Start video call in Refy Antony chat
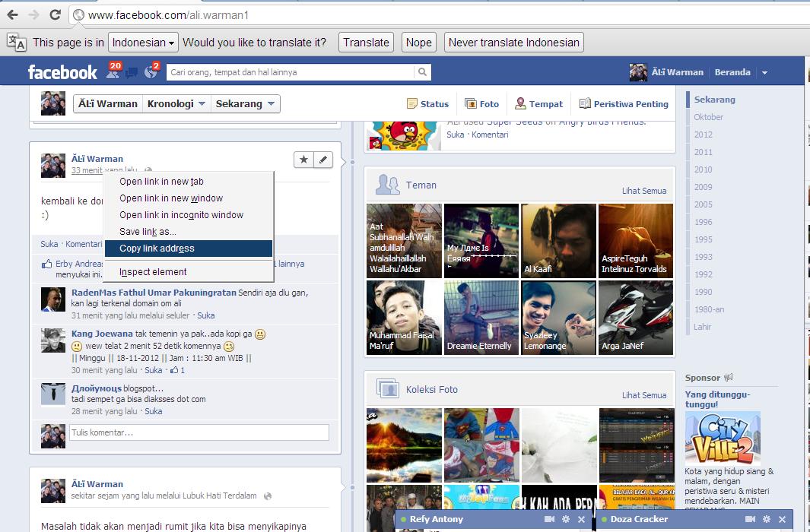This screenshot has width=810, height=532. click(x=549, y=519)
